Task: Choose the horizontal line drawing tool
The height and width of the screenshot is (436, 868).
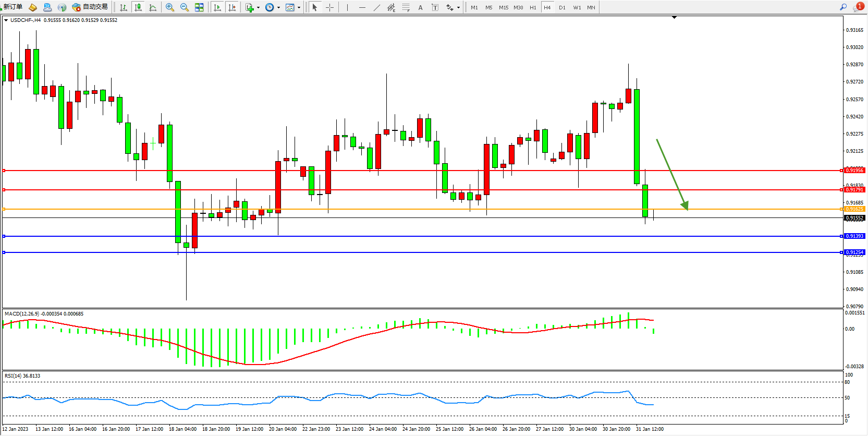Action: pos(362,7)
